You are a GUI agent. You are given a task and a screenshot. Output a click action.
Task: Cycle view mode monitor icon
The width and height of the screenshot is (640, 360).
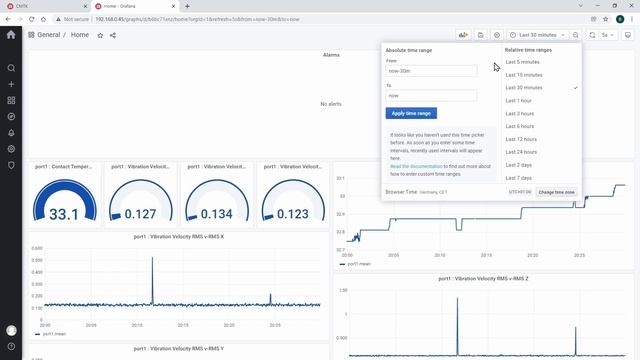tap(628, 35)
